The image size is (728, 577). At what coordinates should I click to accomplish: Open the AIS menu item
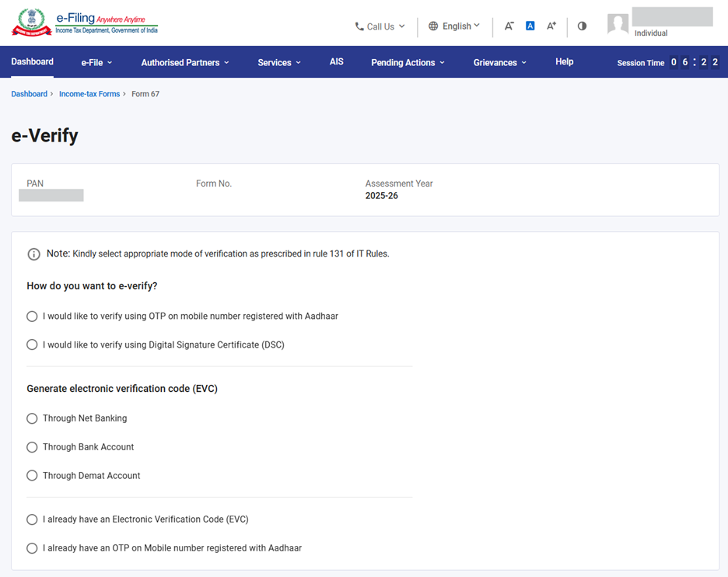tap(336, 61)
